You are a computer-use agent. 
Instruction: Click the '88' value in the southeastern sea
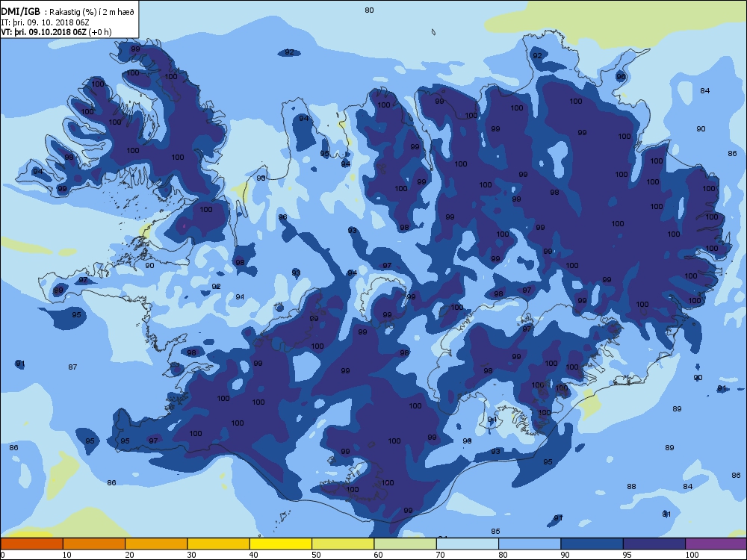(631, 487)
